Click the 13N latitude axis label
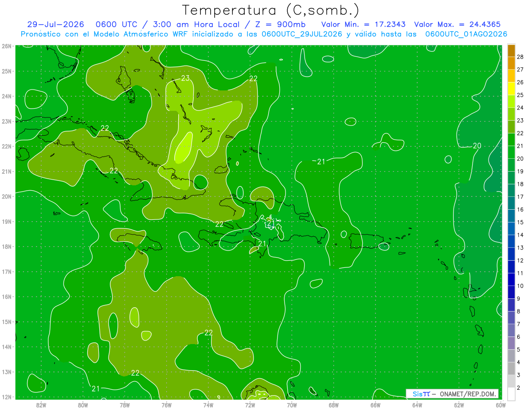This screenshot has width=532, height=411. tap(6, 372)
